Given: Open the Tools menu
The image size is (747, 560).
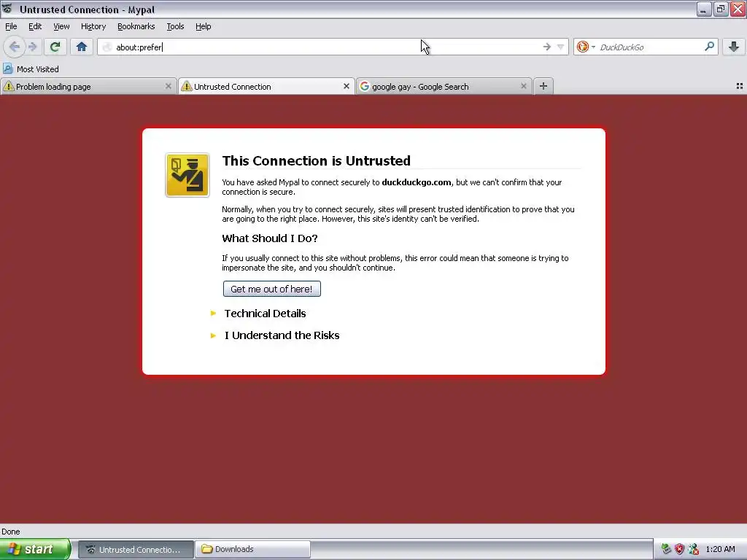Looking at the screenshot, I should pyautogui.click(x=175, y=26).
